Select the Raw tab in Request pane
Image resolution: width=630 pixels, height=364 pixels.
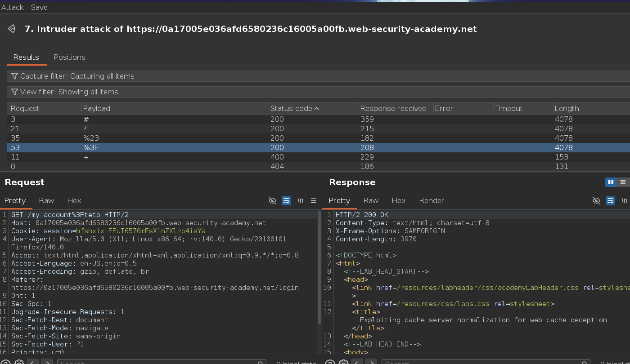[46, 200]
